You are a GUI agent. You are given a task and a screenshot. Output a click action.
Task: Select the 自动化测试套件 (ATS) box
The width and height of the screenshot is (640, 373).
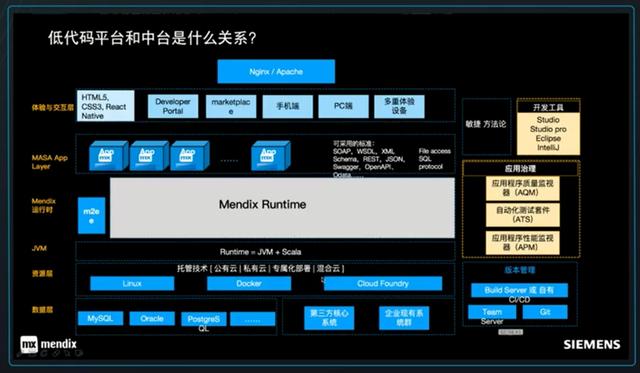522,215
